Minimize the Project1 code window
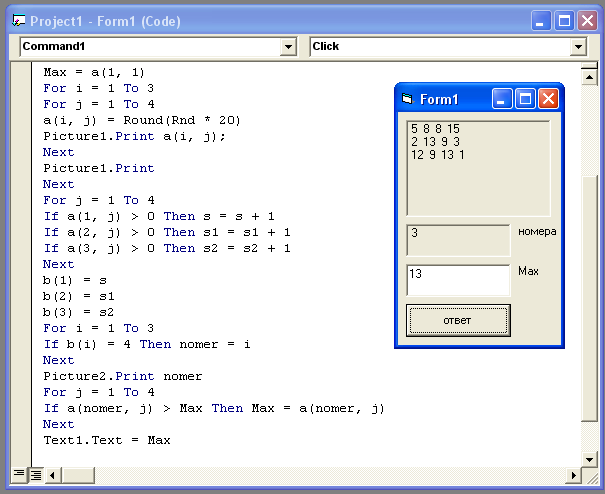Viewport: 605px width, 494px height. [x=541, y=20]
